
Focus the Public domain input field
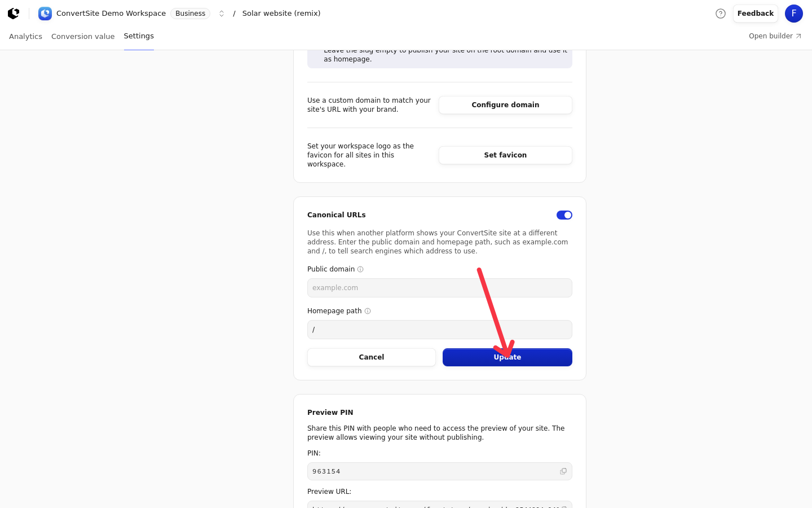(x=440, y=288)
